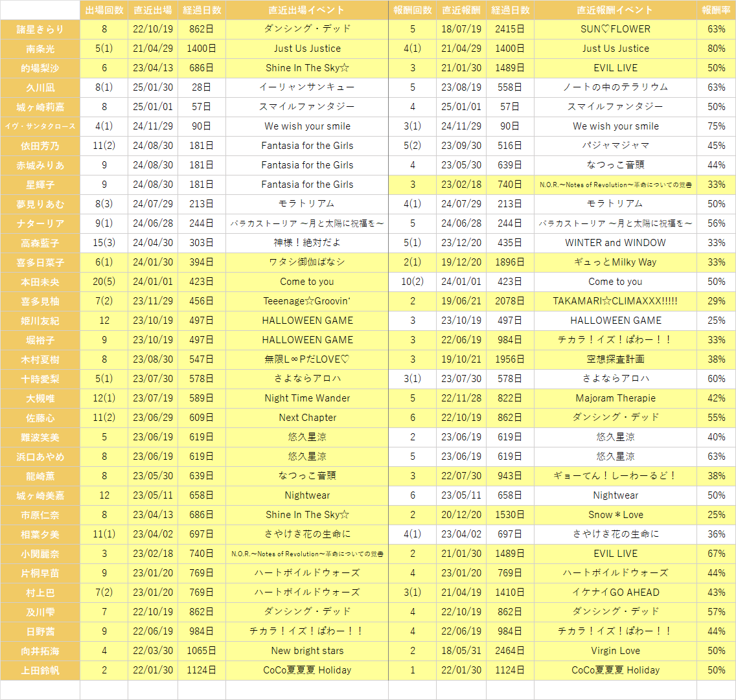Select the 上田鈴帆 name cell
736x700 pixels.
(x=40, y=670)
